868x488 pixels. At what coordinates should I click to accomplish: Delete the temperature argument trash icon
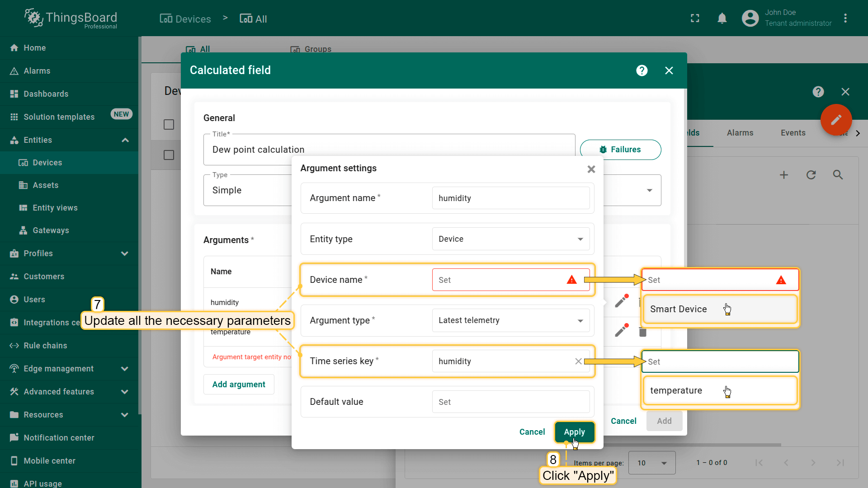pos(642,332)
